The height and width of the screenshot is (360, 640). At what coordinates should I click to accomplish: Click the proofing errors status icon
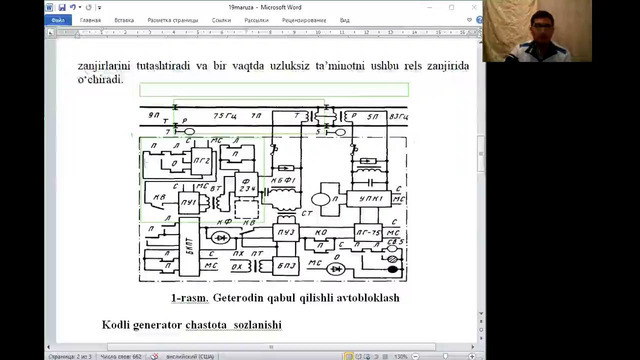(154, 356)
